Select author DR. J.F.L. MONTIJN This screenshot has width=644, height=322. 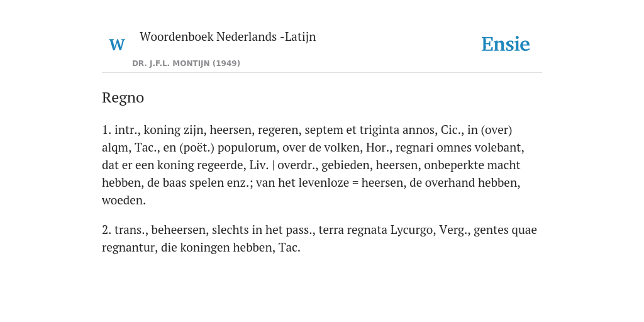click(x=171, y=64)
